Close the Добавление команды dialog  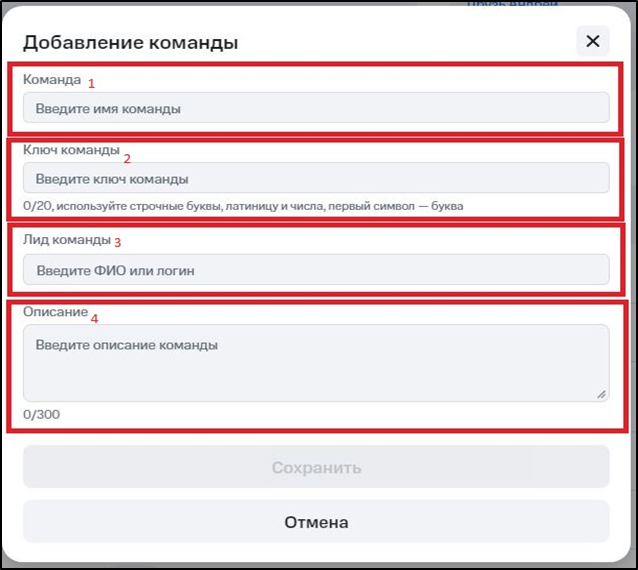[x=592, y=41]
